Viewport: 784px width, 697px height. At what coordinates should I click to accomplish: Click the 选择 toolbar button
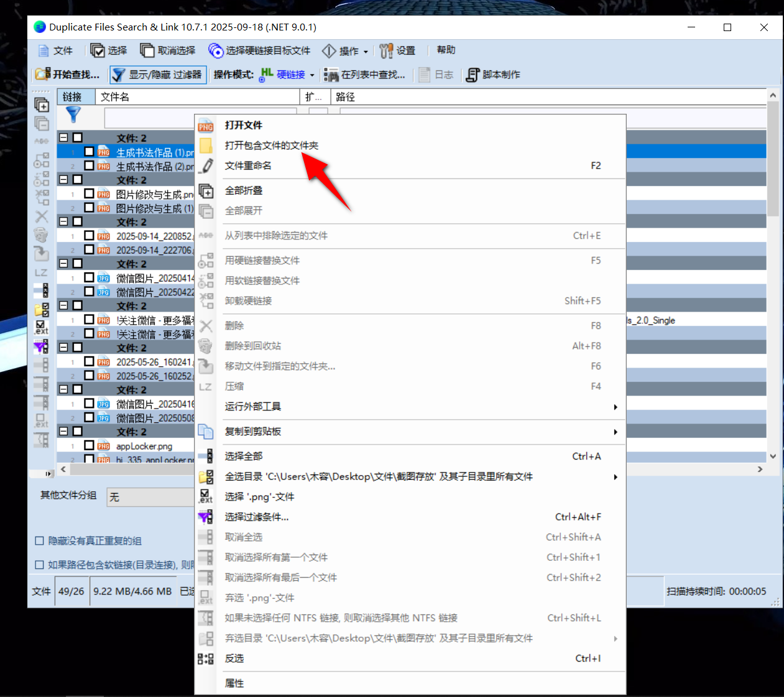pos(109,50)
